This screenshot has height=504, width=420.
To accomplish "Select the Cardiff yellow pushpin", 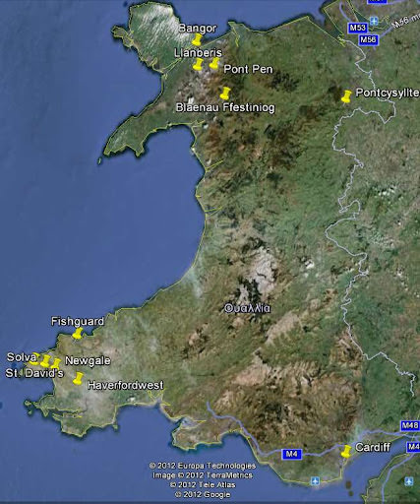I will tap(346, 451).
